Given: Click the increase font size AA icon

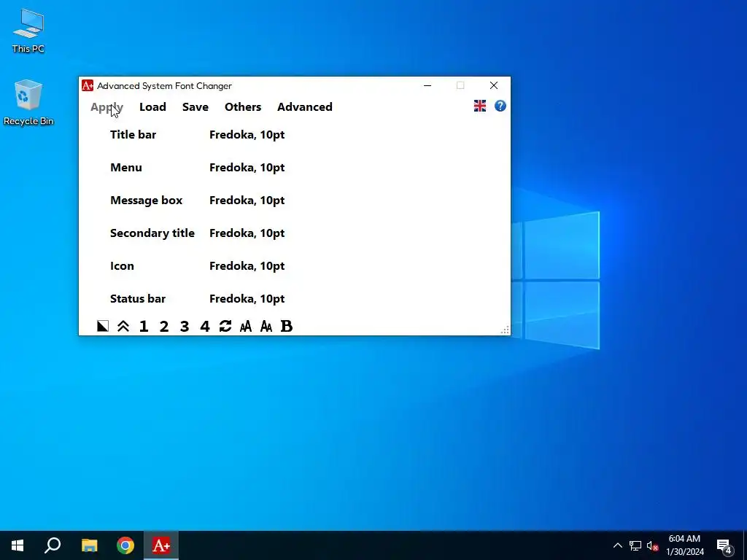Looking at the screenshot, I should [x=246, y=326].
